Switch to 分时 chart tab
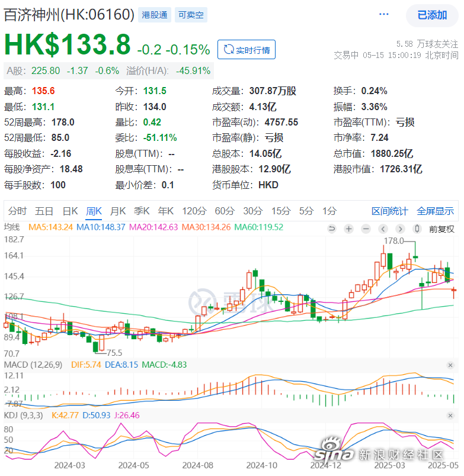 point(17,211)
